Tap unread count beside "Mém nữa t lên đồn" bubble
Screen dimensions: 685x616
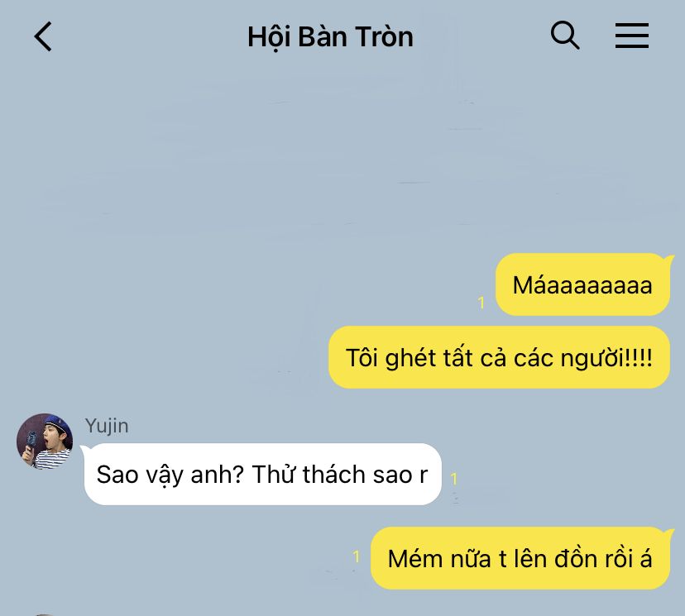(x=357, y=556)
